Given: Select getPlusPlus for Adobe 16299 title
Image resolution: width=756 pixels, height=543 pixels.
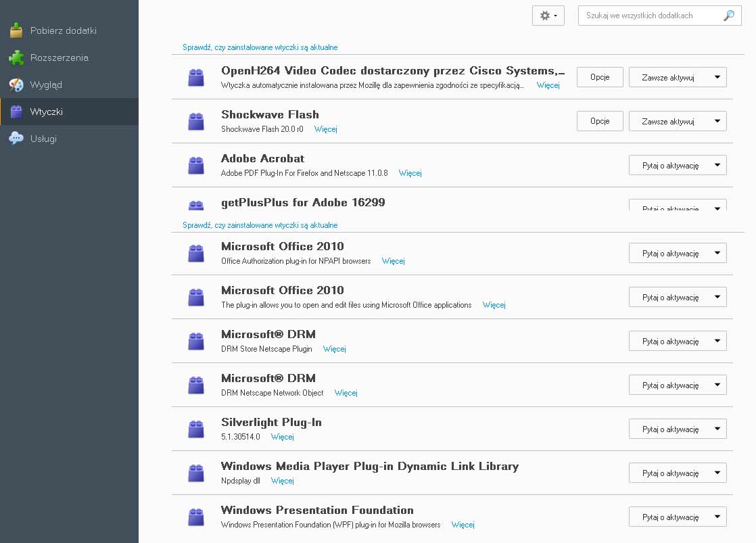Looking at the screenshot, I should click(303, 202).
